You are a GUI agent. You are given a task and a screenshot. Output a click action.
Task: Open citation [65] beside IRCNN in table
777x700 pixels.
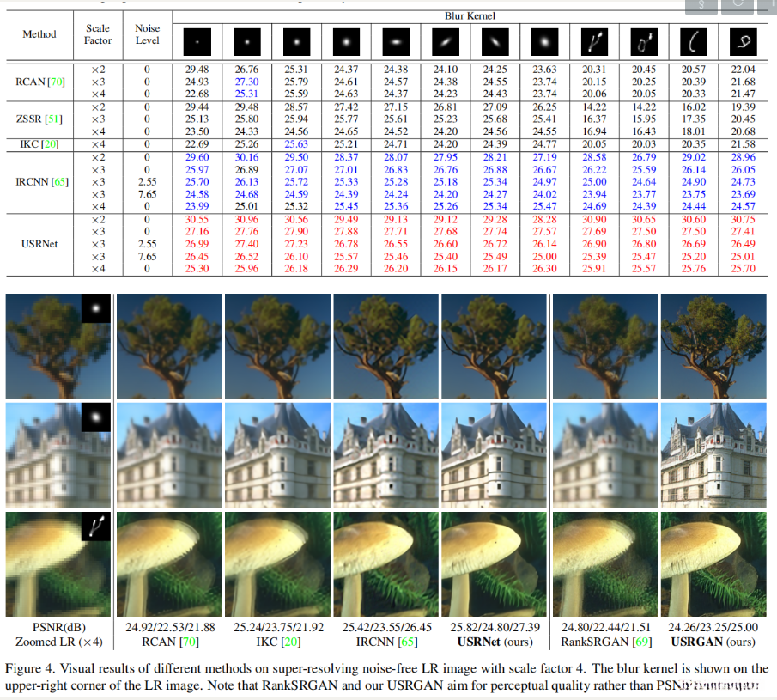(59, 182)
